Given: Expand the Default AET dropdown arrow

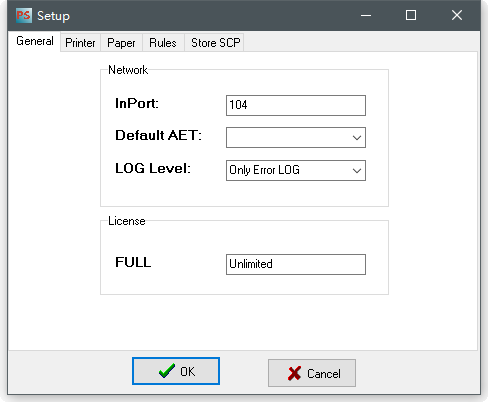Looking at the screenshot, I should click(x=357, y=138).
